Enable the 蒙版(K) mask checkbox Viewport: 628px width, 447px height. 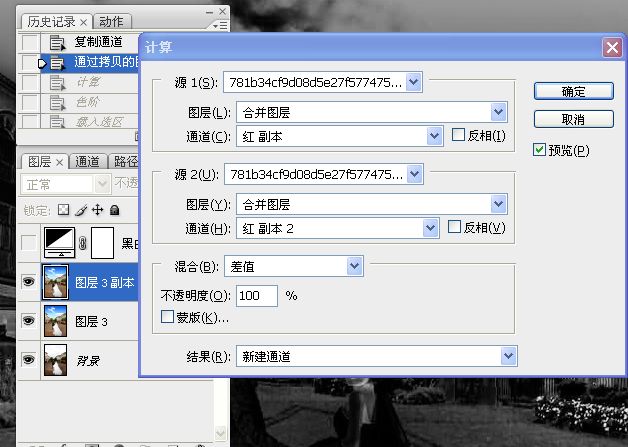coord(167,316)
